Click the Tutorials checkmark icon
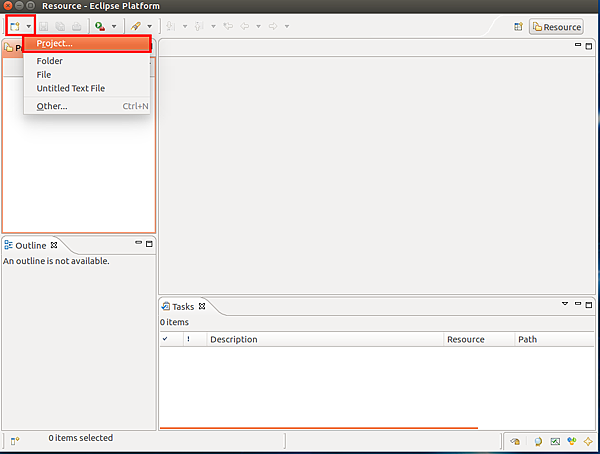600x454 pixels. coord(555,442)
